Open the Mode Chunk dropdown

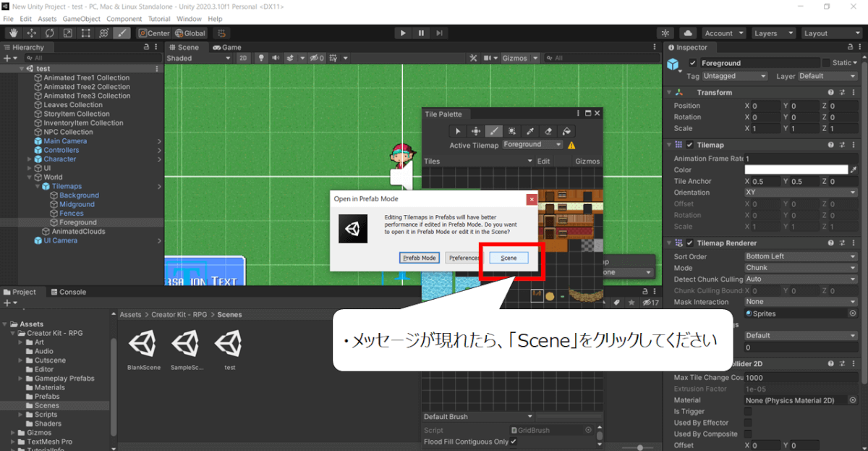pos(801,268)
